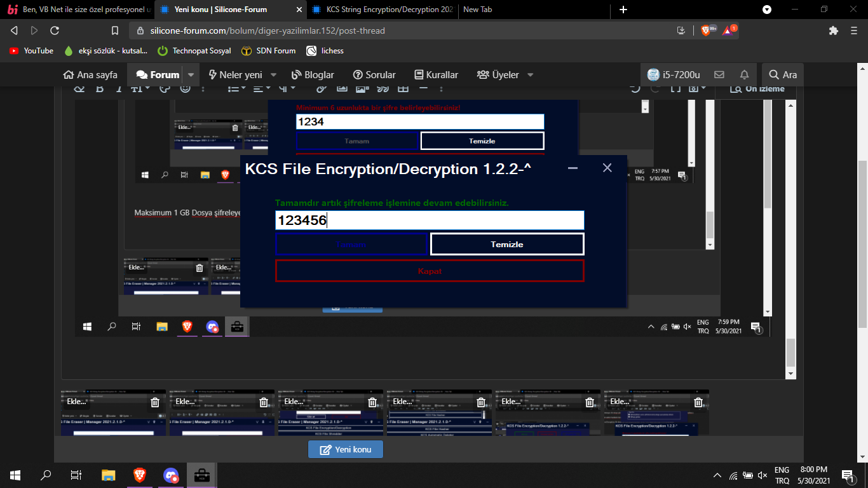Click the address bar with silicone-forum.com URL
The width and height of the screenshot is (868, 488).
coord(268,30)
